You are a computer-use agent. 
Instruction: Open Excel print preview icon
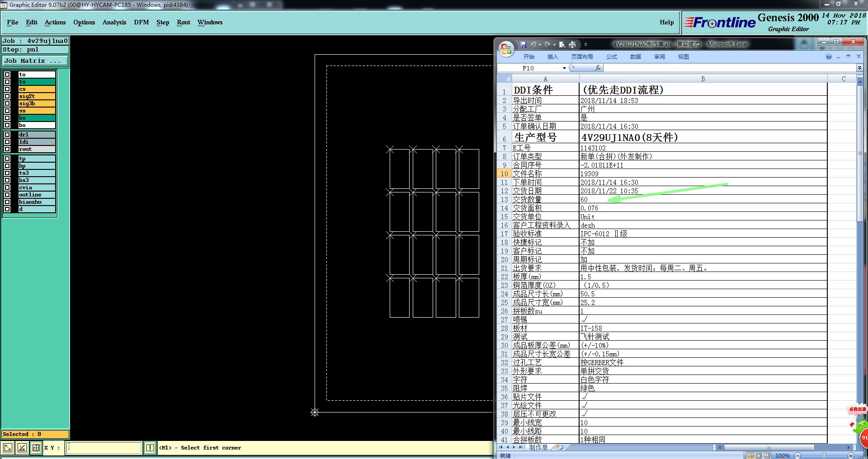(x=562, y=45)
